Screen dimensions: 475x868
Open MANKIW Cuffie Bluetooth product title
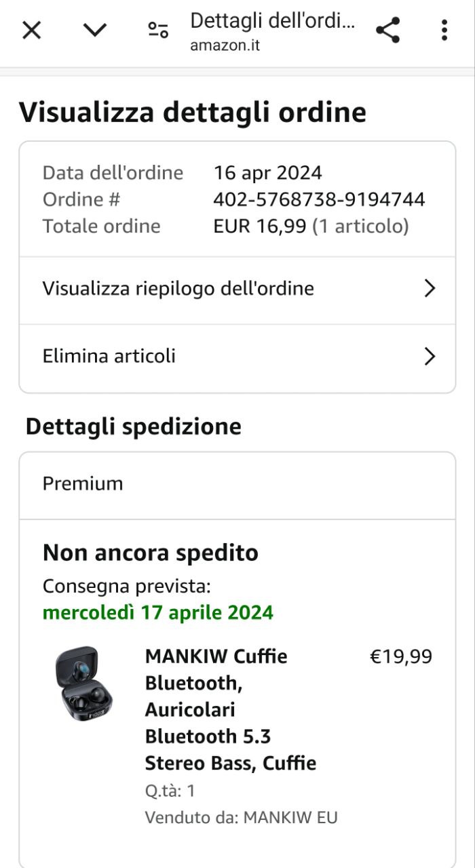pyautogui.click(x=231, y=709)
